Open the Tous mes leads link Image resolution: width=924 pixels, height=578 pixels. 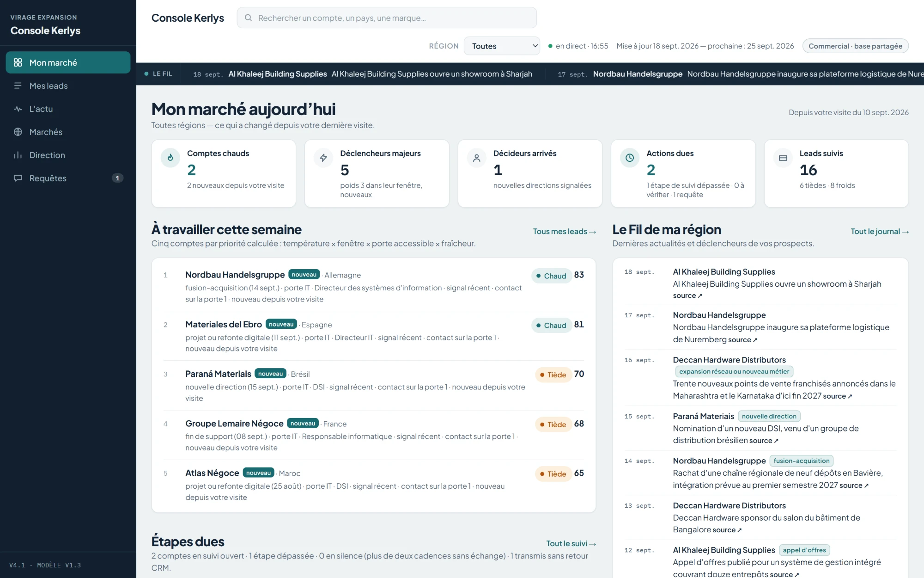[565, 231]
